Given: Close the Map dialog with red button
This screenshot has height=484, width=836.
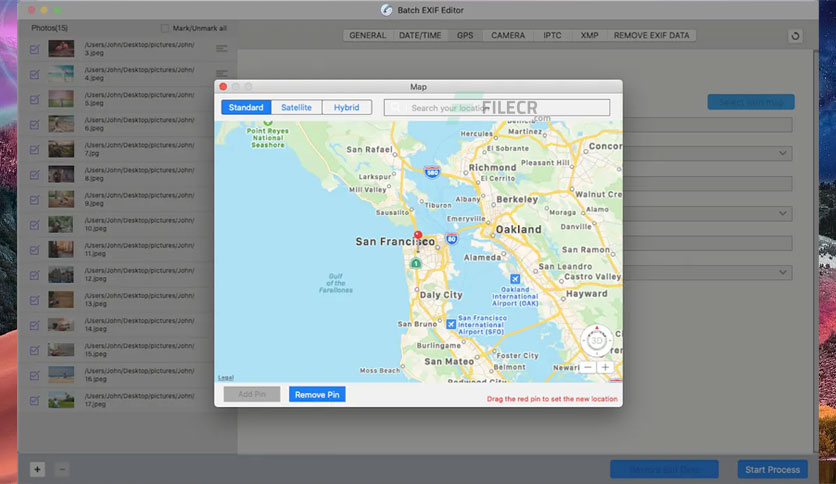Looking at the screenshot, I should click(223, 86).
